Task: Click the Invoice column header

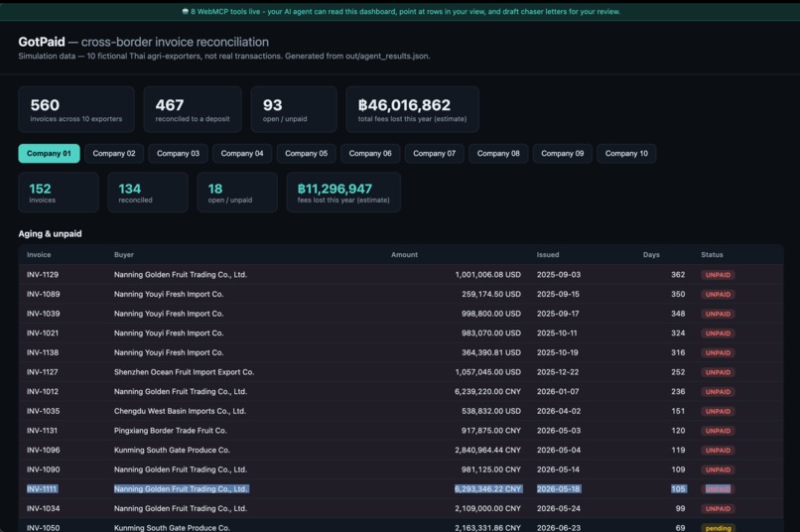Action: [x=39, y=254]
